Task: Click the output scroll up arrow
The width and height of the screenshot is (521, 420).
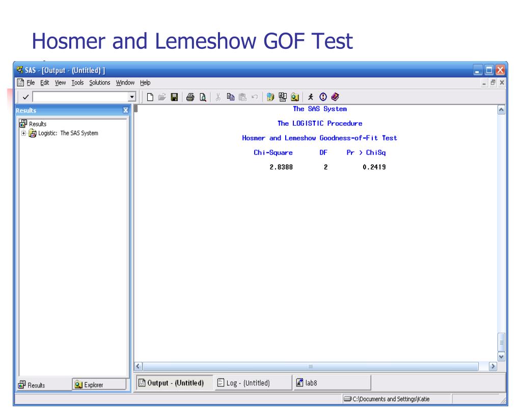Action: pyautogui.click(x=502, y=110)
